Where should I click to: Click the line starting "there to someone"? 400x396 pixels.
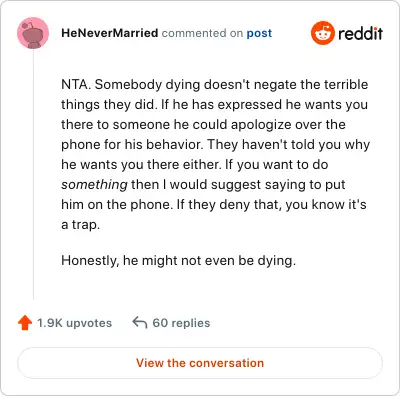point(203,125)
